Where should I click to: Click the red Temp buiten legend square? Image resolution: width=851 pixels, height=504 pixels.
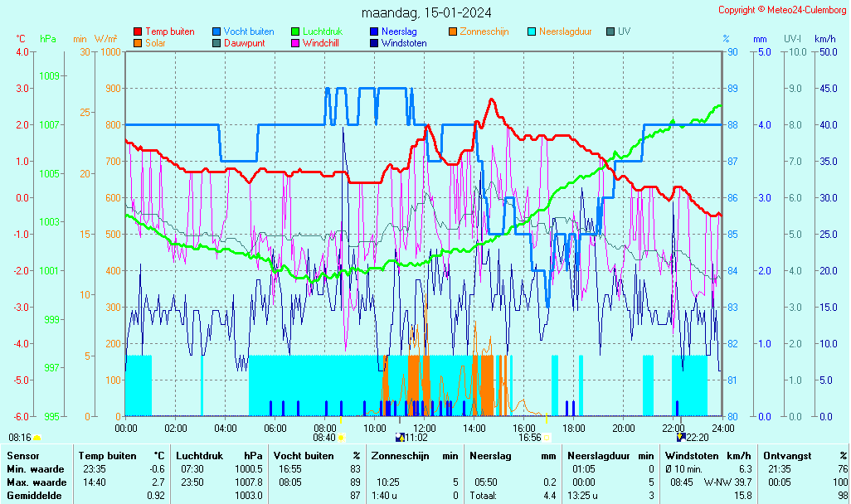pos(138,31)
